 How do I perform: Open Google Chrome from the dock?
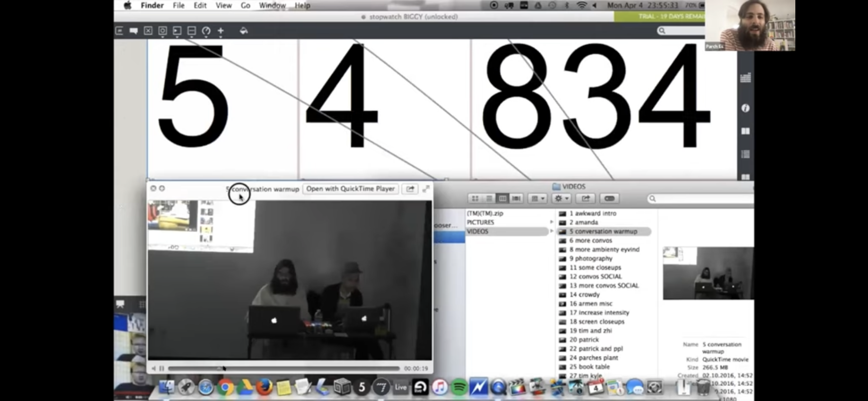(225, 387)
